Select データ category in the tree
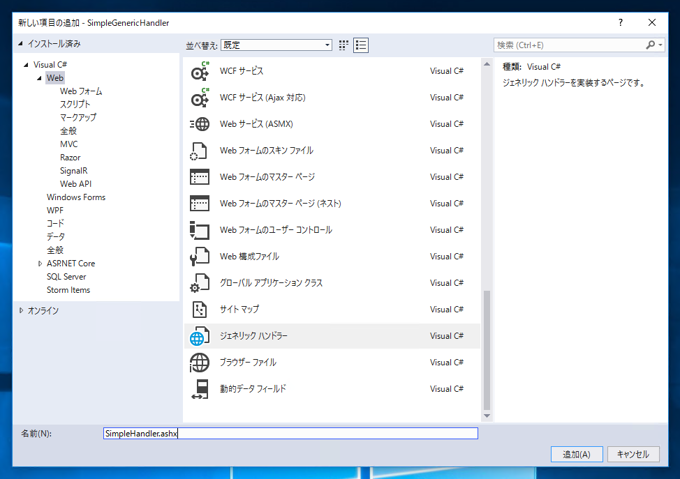This screenshot has height=479, width=680. 56,237
